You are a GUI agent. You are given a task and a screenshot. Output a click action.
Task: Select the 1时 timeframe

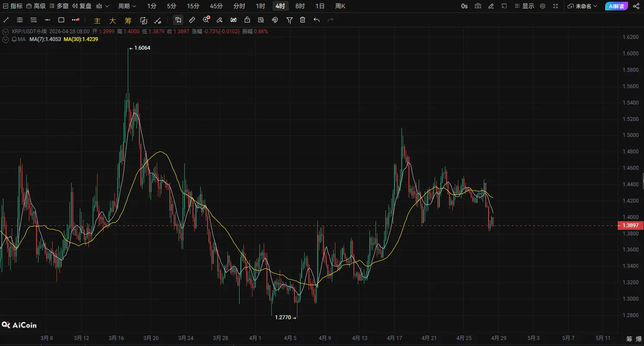click(260, 6)
